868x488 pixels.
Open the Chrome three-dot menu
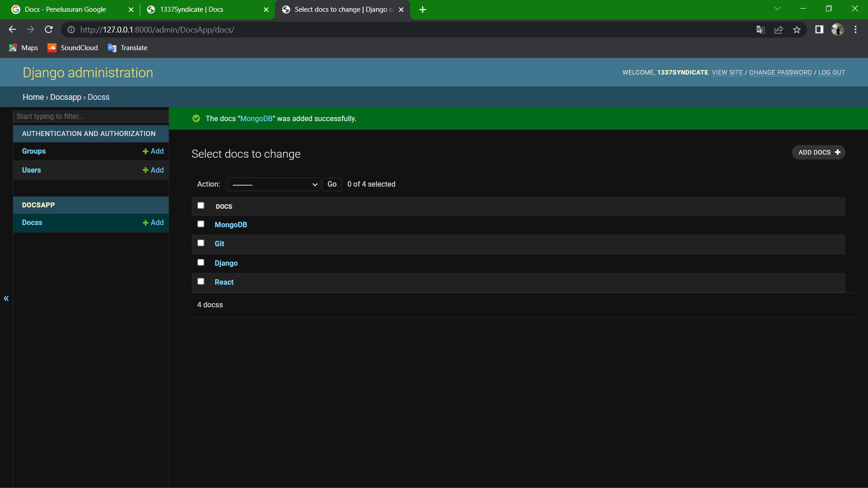coord(855,30)
